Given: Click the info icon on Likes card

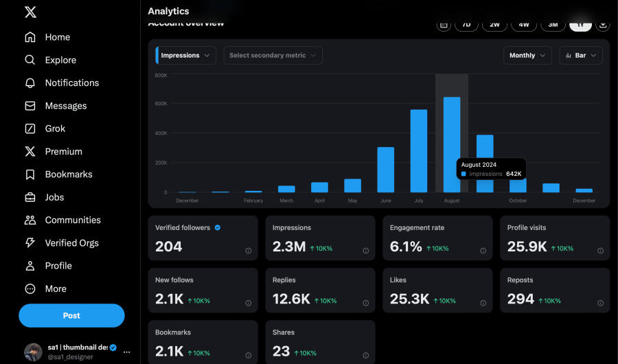Looking at the screenshot, I should [x=483, y=303].
